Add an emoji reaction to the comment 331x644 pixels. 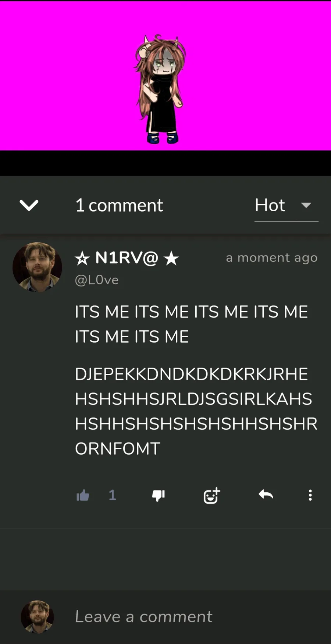coord(212,496)
